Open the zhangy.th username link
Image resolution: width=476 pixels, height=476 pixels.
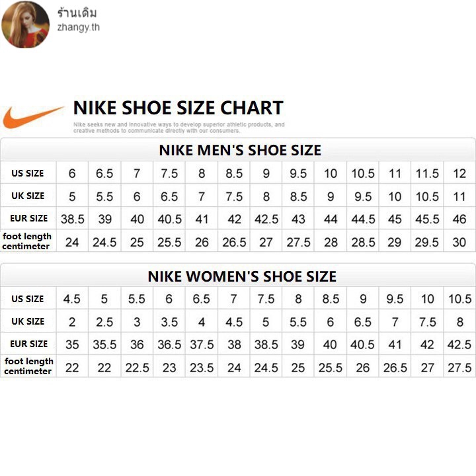click(78, 28)
